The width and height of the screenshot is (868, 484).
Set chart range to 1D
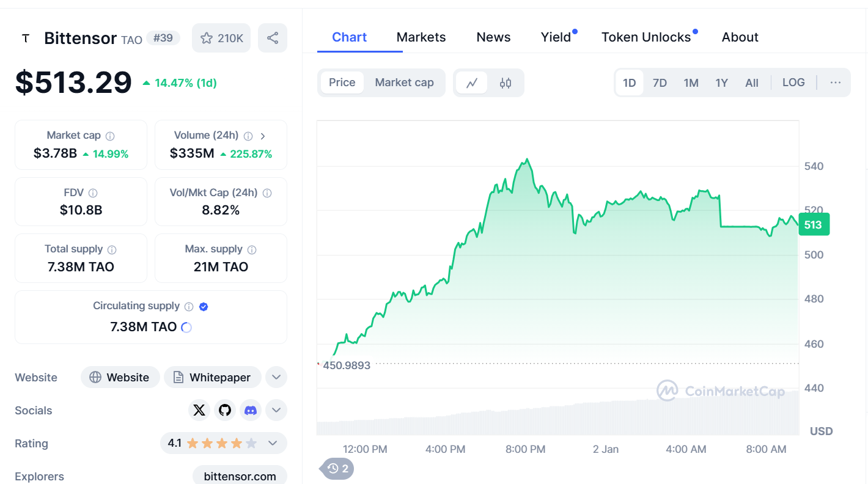coord(630,82)
